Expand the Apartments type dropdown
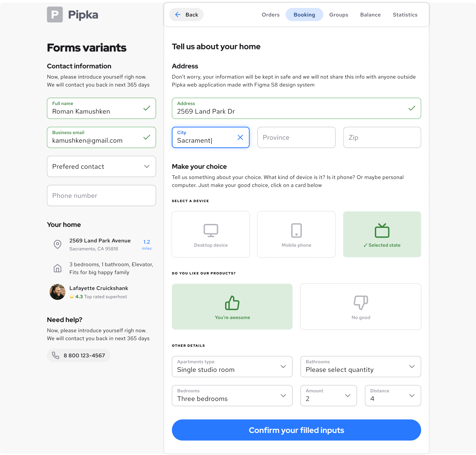Screen dimensions: 476x455 pyautogui.click(x=283, y=367)
